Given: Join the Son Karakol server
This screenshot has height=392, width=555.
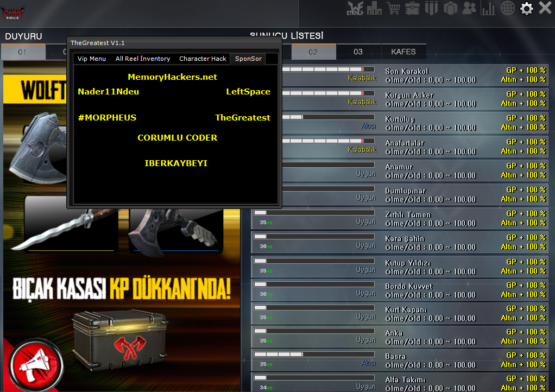Looking at the screenshot, I should click(x=415, y=75).
